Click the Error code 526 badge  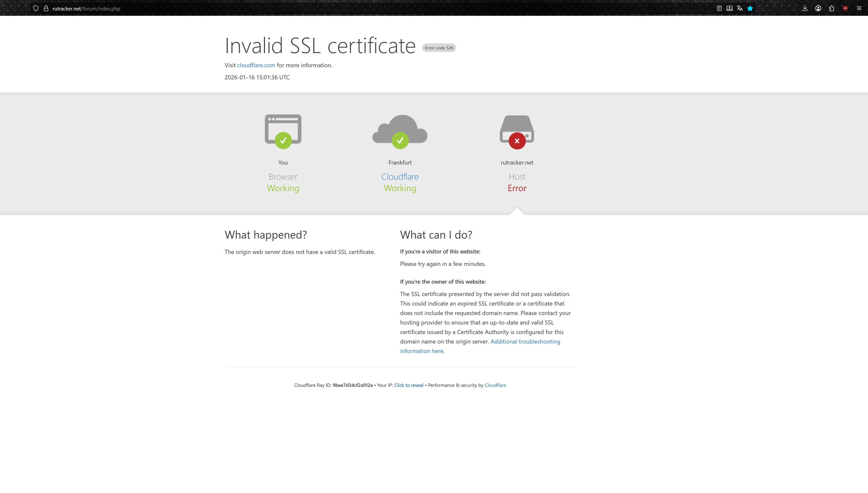(x=439, y=48)
